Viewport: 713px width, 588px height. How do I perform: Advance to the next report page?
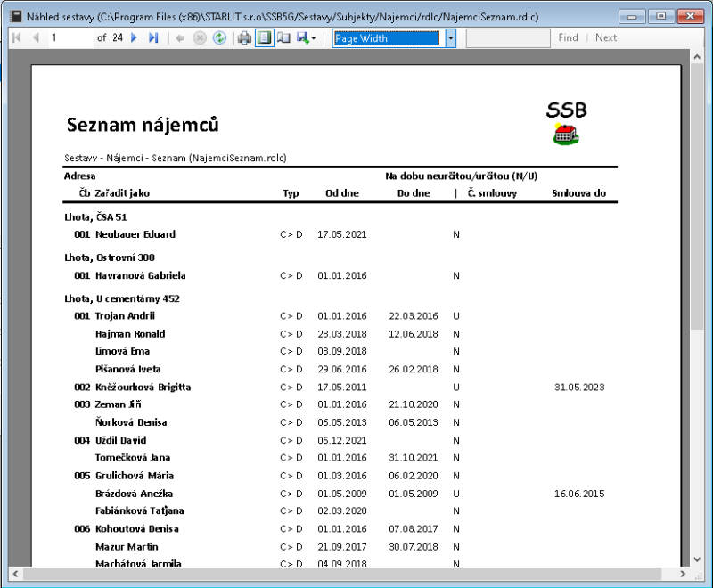(x=135, y=38)
